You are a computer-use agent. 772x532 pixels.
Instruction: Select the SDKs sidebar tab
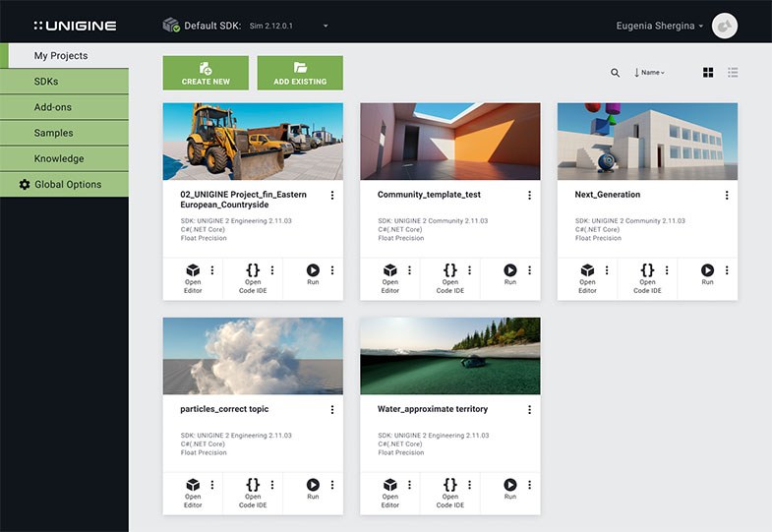[64, 82]
